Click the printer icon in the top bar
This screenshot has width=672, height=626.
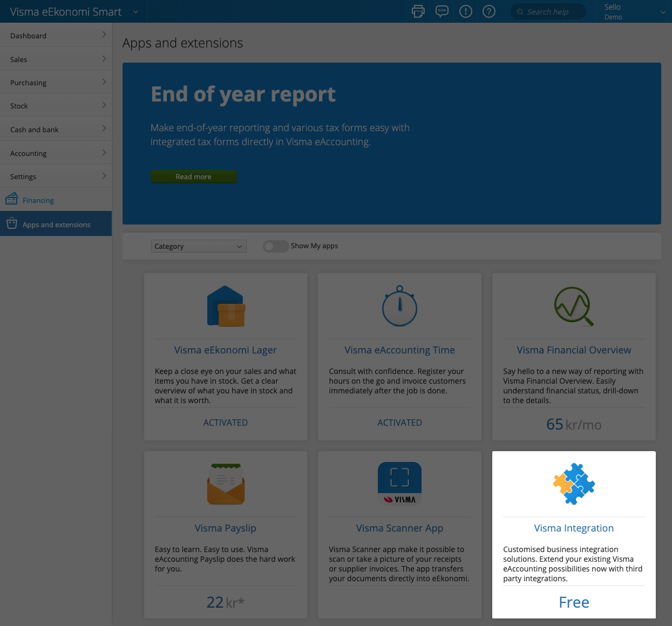418,11
